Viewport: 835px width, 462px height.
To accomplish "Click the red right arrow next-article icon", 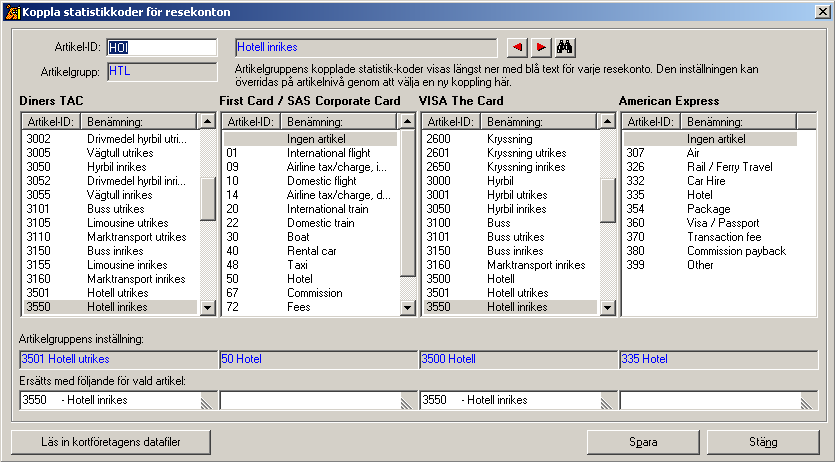I will tap(541, 47).
